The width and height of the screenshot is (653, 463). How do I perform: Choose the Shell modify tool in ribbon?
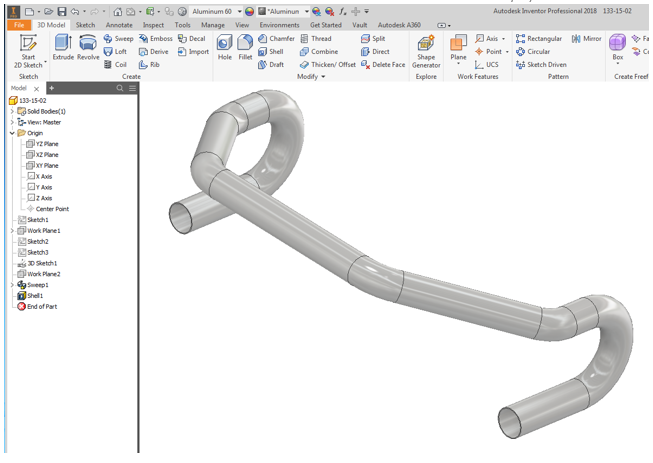271,52
